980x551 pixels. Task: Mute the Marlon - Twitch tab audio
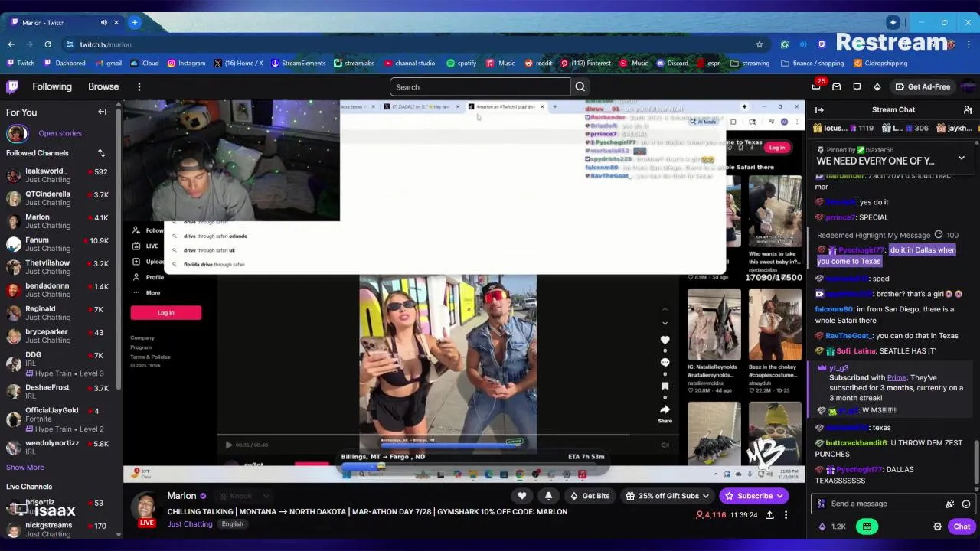click(103, 22)
